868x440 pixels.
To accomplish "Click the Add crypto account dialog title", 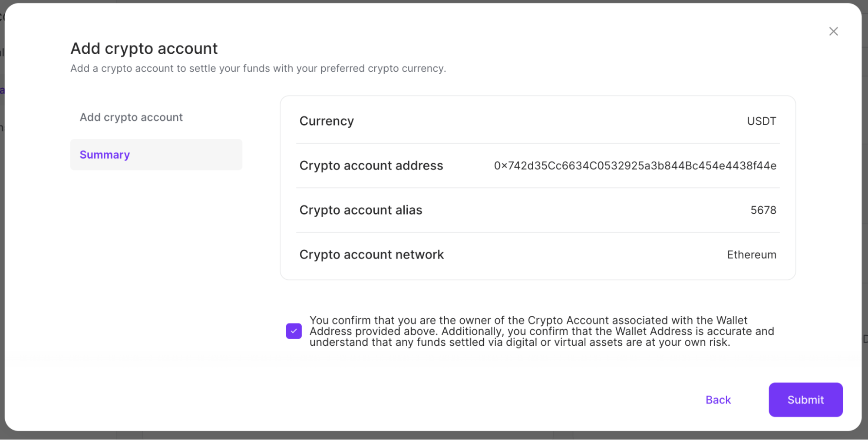I will (144, 48).
